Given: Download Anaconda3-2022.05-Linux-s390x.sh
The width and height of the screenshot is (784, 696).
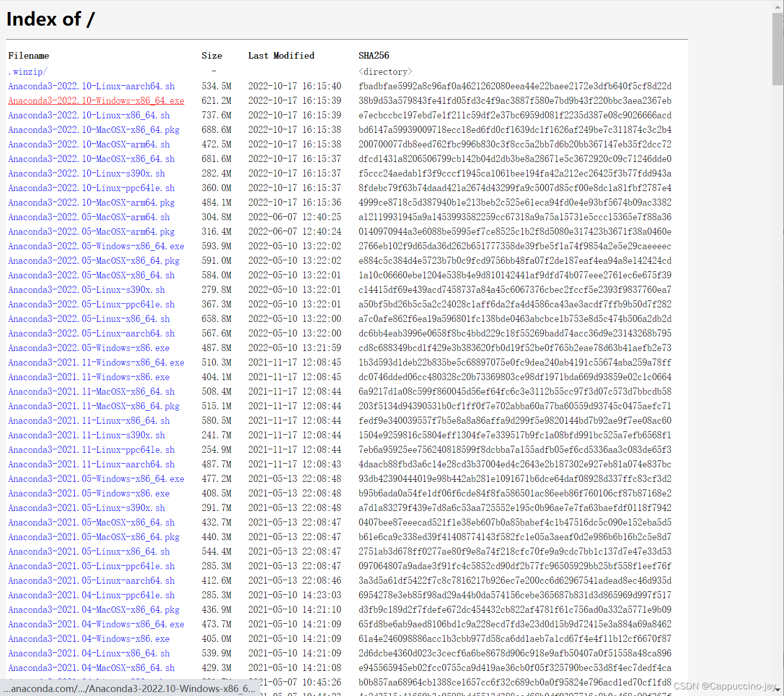Looking at the screenshot, I should tap(86, 290).
